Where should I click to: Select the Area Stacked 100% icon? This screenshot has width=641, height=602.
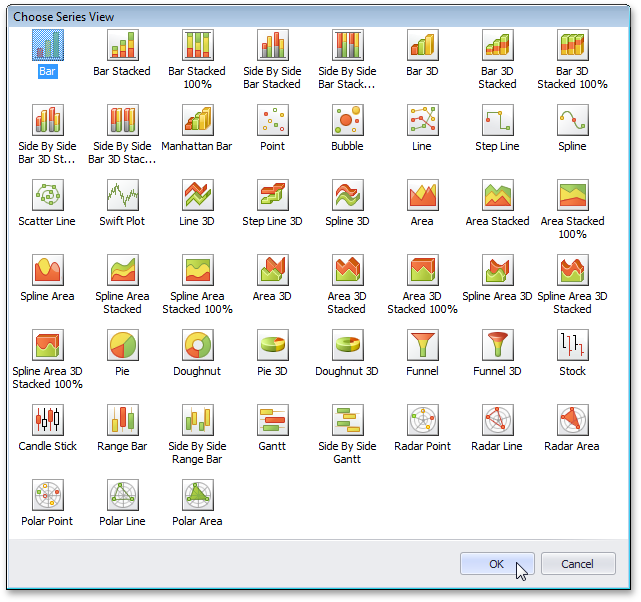click(573, 195)
